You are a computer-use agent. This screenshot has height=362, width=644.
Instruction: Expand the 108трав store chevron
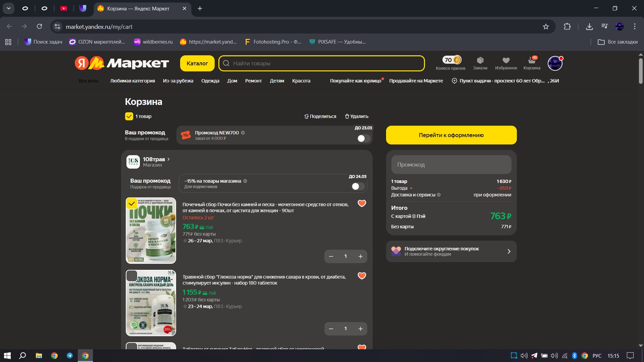pos(168,159)
